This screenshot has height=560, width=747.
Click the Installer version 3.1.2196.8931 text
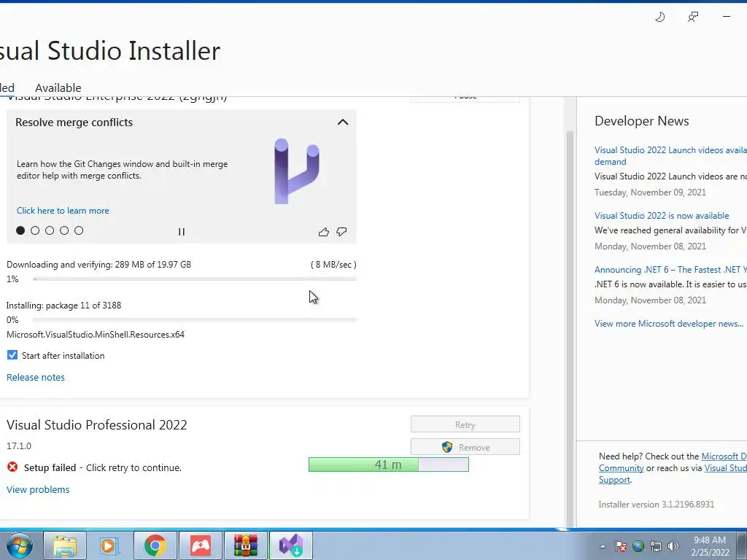657,505
